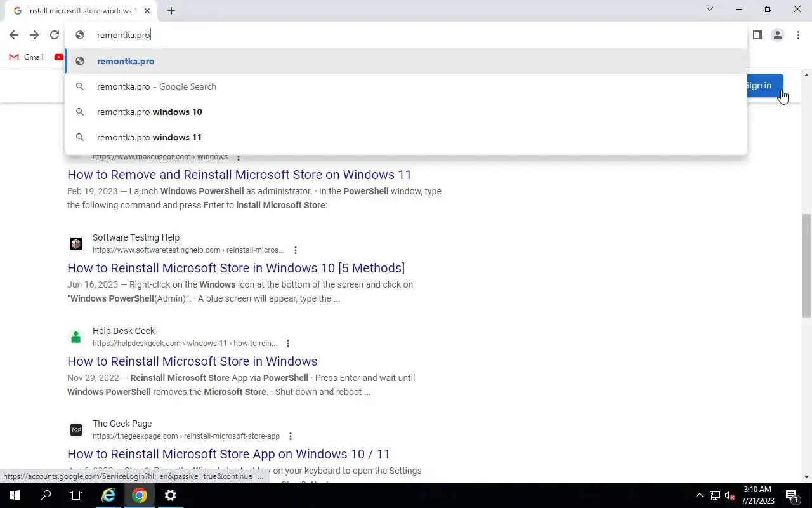Reload the current page
Image resolution: width=812 pixels, height=508 pixels.
[x=55, y=35]
